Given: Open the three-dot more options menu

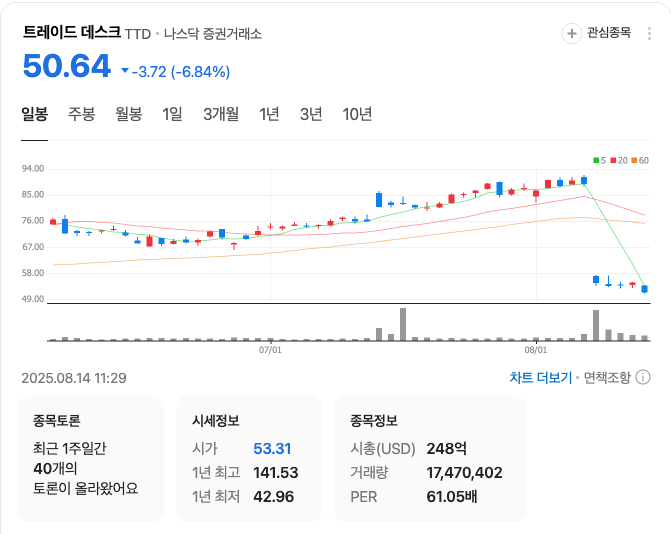Looking at the screenshot, I should (649, 33).
